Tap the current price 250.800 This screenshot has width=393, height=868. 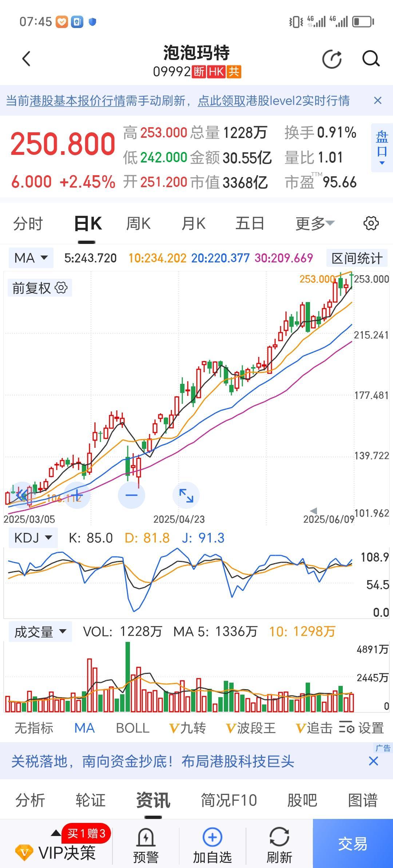point(63,144)
